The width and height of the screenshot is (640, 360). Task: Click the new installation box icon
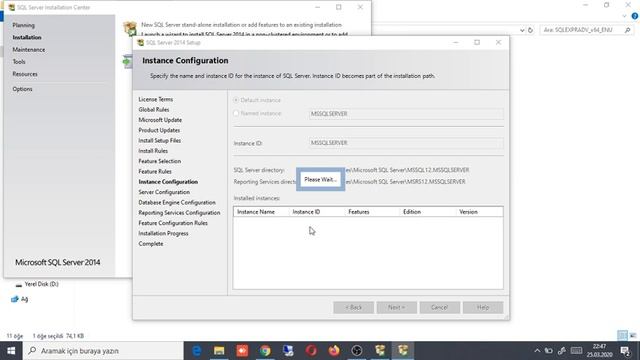(x=130, y=29)
